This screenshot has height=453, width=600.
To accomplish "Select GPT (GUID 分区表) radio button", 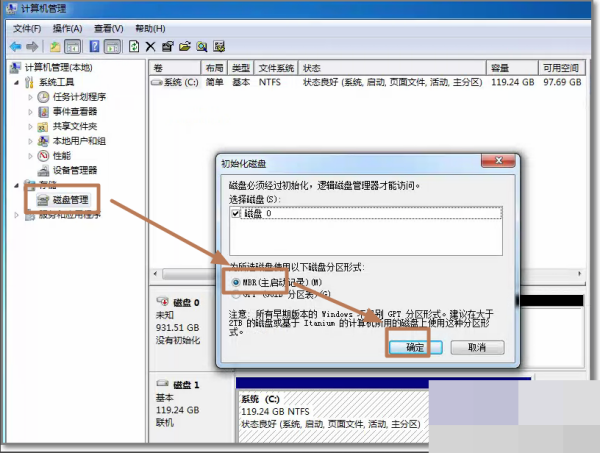I will pyautogui.click(x=236, y=295).
